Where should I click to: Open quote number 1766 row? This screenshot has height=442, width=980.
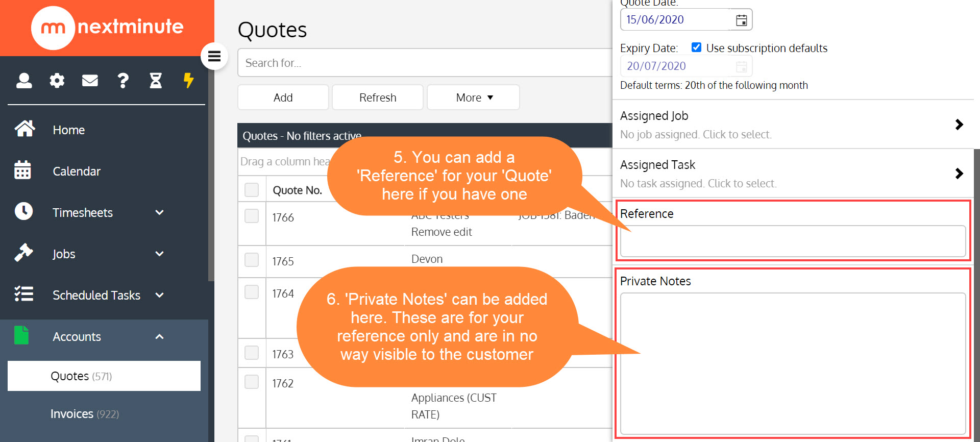tap(283, 218)
